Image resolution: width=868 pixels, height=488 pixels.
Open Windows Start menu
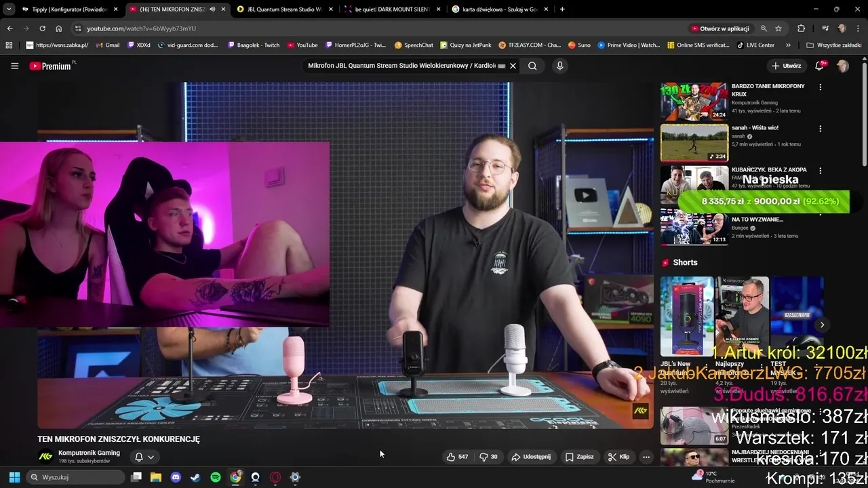(x=14, y=477)
